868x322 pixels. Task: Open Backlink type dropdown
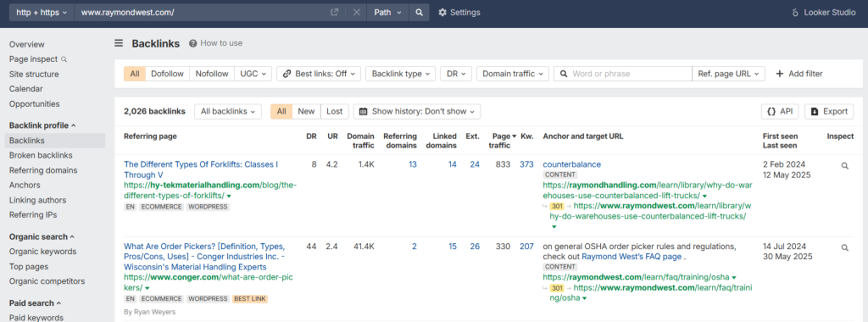pos(401,74)
